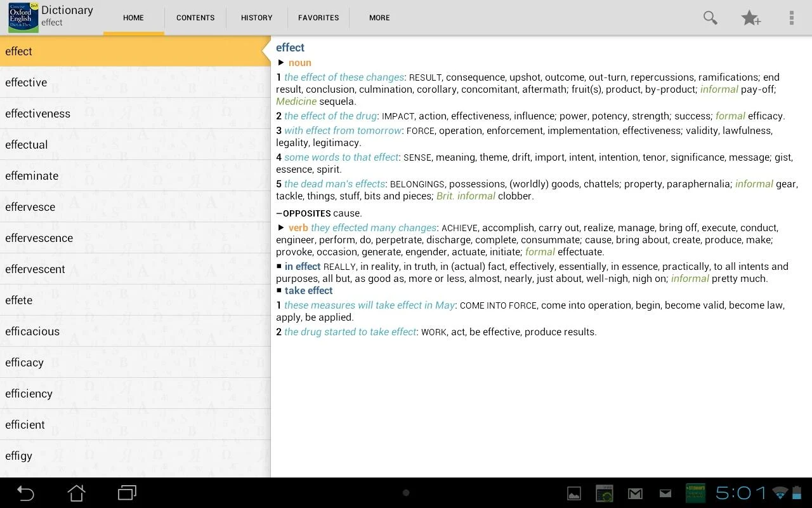Open the History tab

tap(256, 18)
